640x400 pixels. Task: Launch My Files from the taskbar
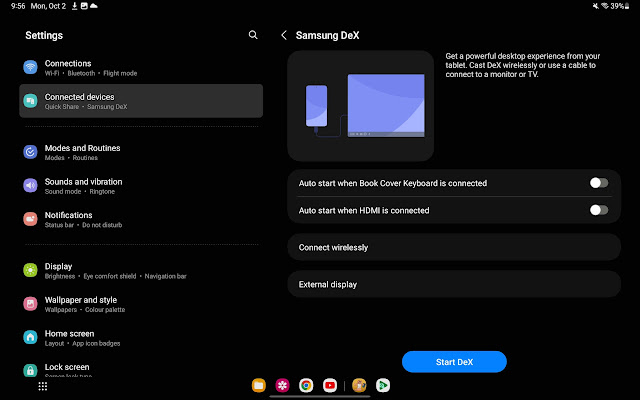[258, 385]
